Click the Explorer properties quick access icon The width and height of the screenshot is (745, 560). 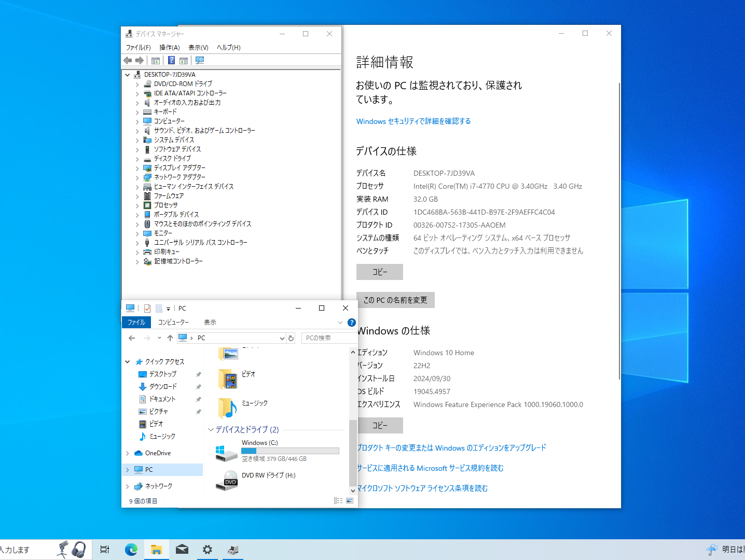pos(147,308)
